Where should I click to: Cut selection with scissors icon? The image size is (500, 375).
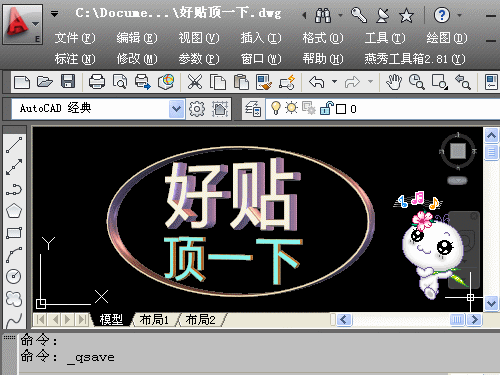(195, 82)
